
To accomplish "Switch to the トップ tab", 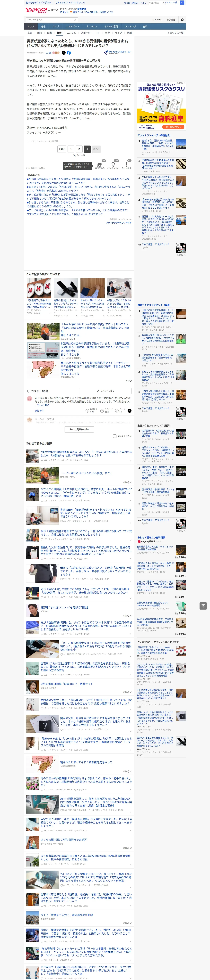I will (x=31, y=27).
